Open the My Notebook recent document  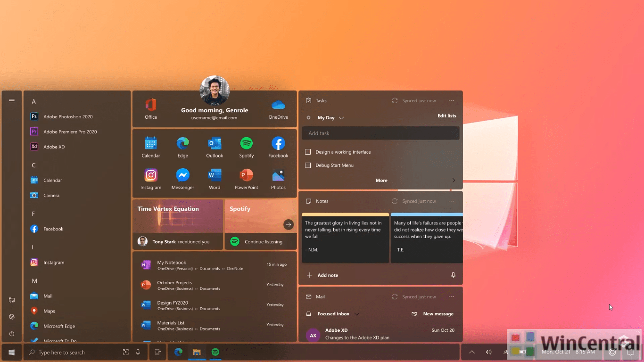coord(215,265)
